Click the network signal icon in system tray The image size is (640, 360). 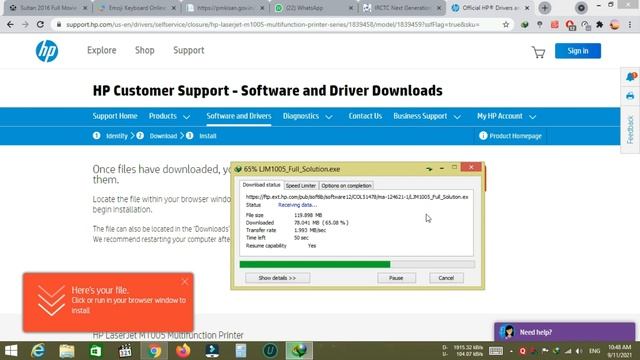point(568,351)
